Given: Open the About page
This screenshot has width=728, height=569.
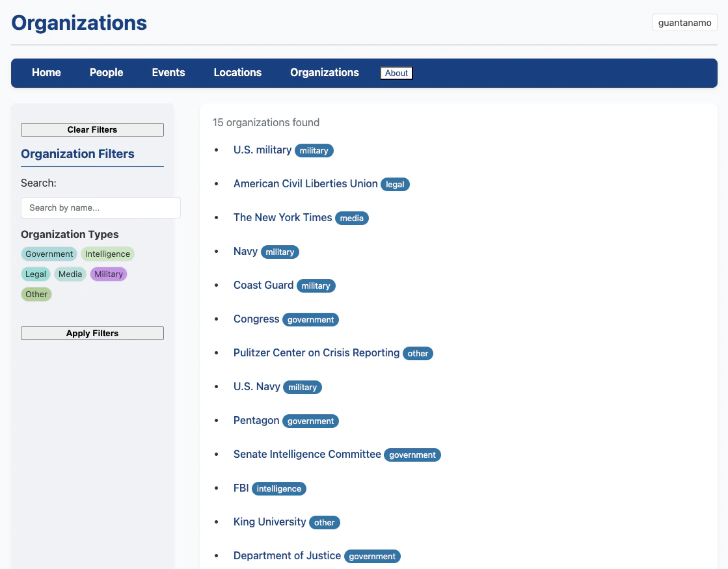Looking at the screenshot, I should point(396,73).
